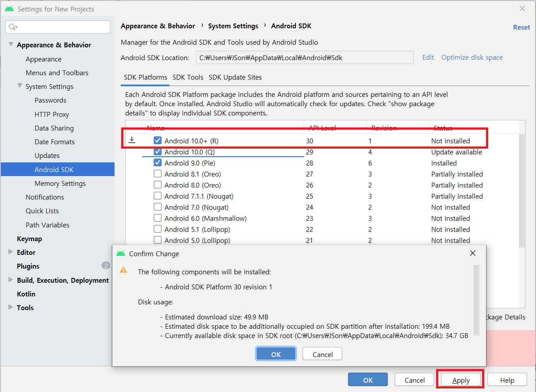This screenshot has height=392, width=536.
Task: Check Android 7.1.1 (Nougat) checkbox
Action: pyautogui.click(x=157, y=196)
